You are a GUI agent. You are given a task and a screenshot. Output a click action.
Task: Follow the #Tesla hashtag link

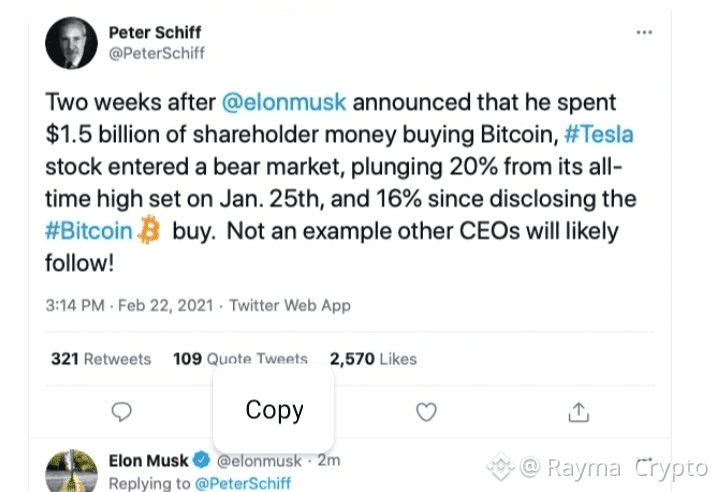coord(597,135)
